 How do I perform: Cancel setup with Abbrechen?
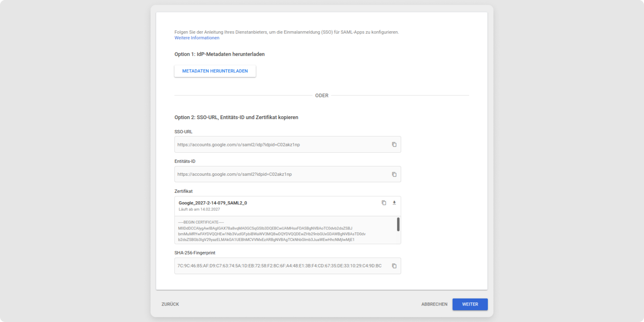pyautogui.click(x=434, y=304)
